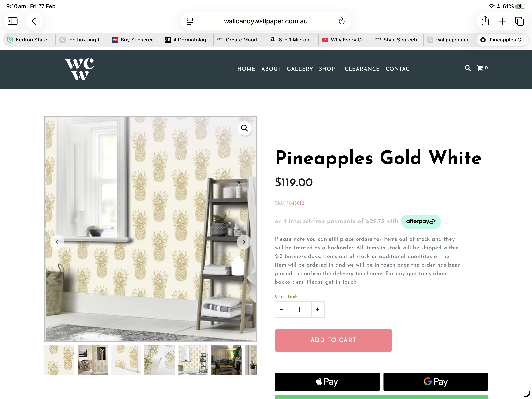Open a new tab with plus icon

[x=502, y=21]
